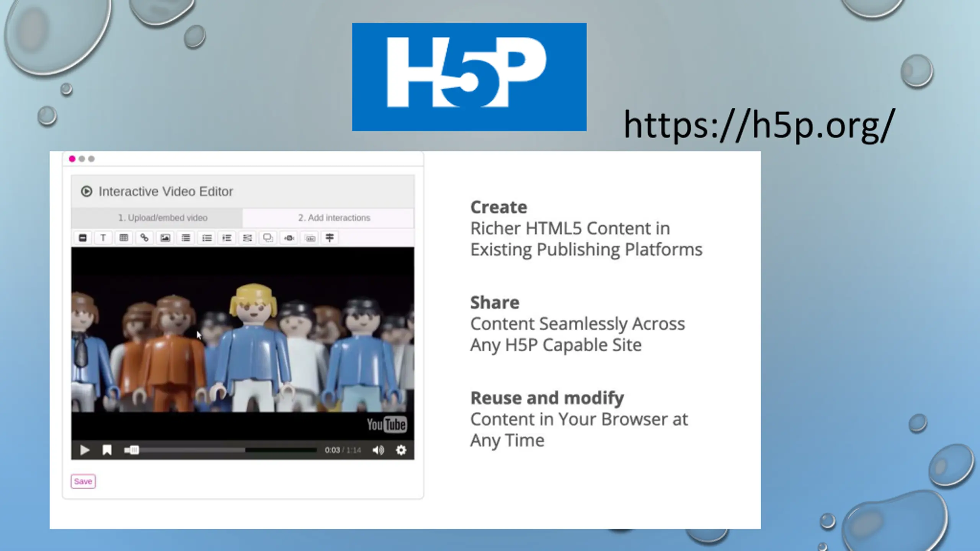Select the bulleted list choice icon

207,238
